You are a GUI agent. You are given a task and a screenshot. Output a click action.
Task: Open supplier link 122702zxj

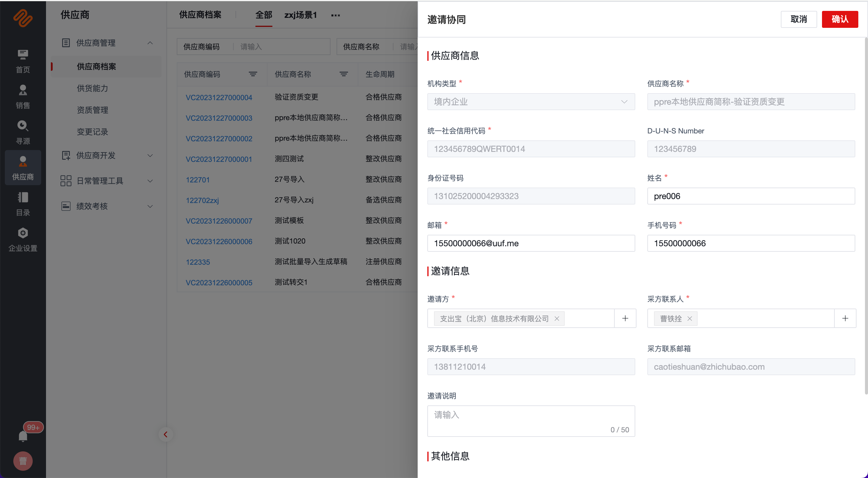coord(202,200)
